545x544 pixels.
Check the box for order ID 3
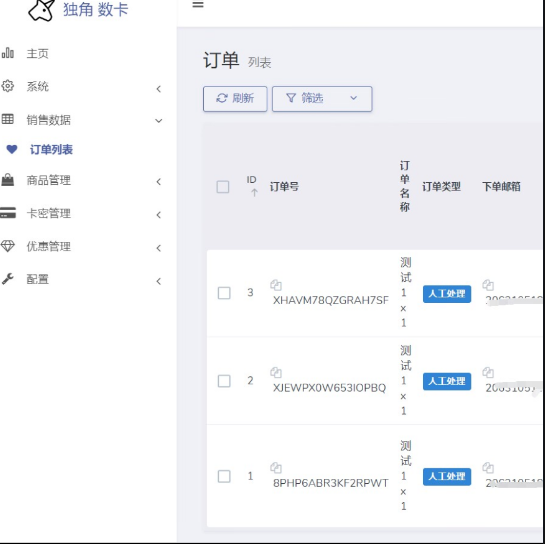point(224,293)
